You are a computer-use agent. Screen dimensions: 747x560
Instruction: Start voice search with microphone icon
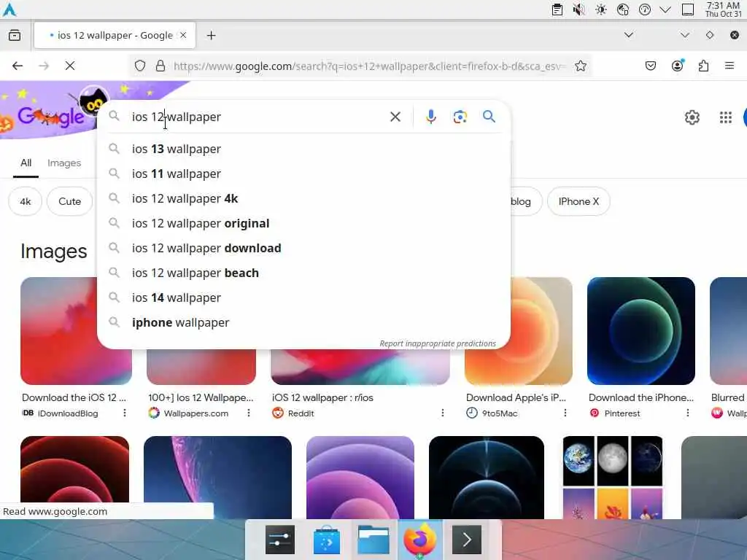pos(430,117)
